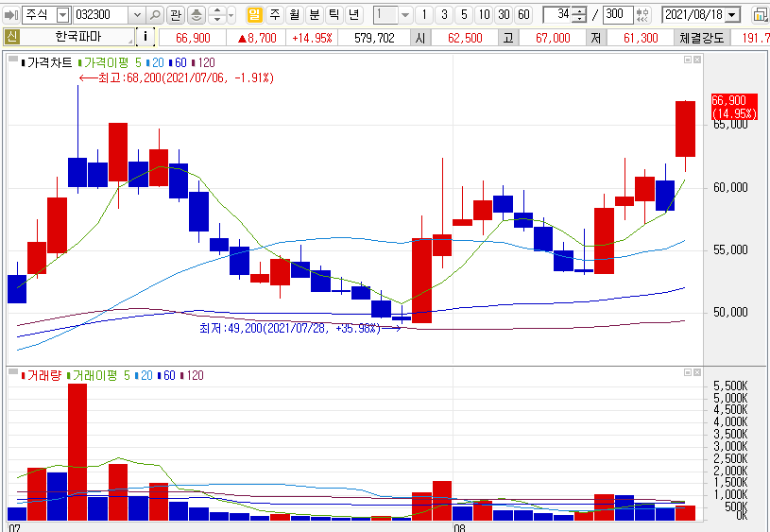Close the price chart pane

point(697,60)
